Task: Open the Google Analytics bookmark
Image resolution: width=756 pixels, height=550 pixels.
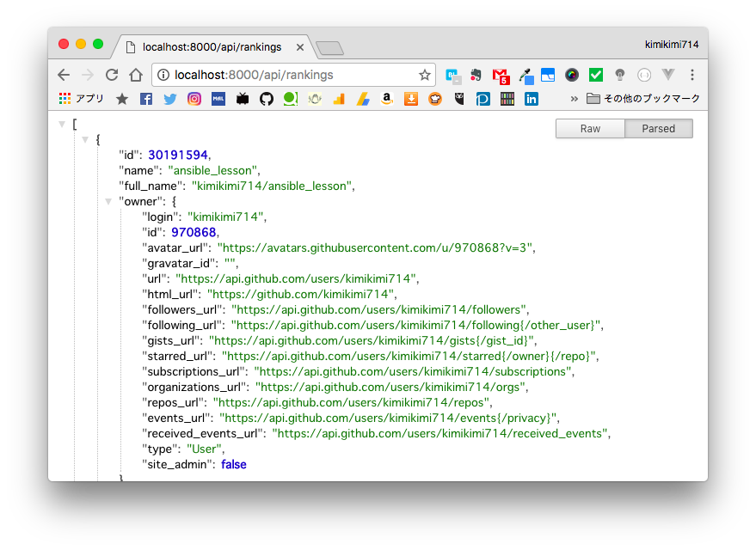Action: point(339,99)
